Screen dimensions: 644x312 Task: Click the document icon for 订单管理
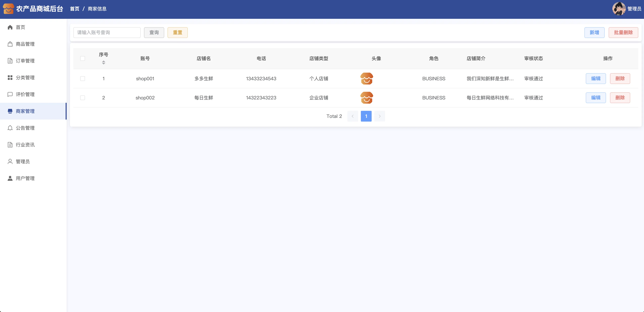tap(10, 61)
